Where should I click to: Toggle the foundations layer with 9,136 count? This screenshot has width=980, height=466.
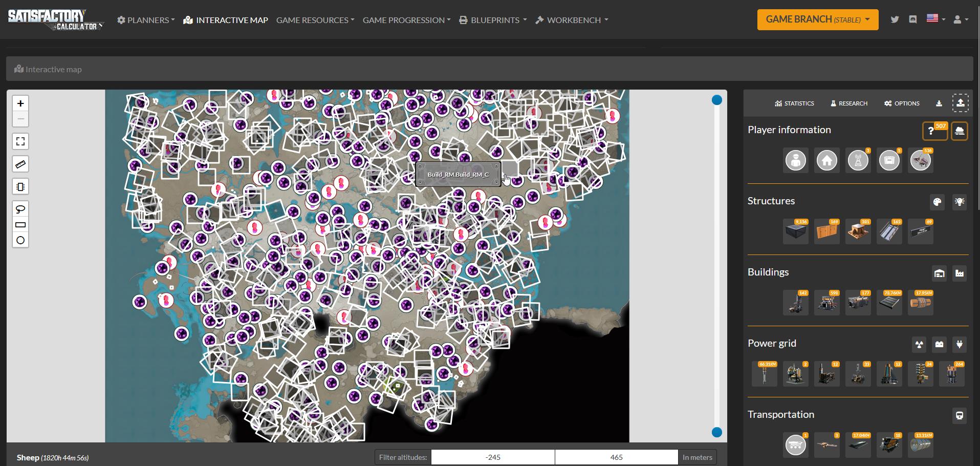[x=796, y=232]
